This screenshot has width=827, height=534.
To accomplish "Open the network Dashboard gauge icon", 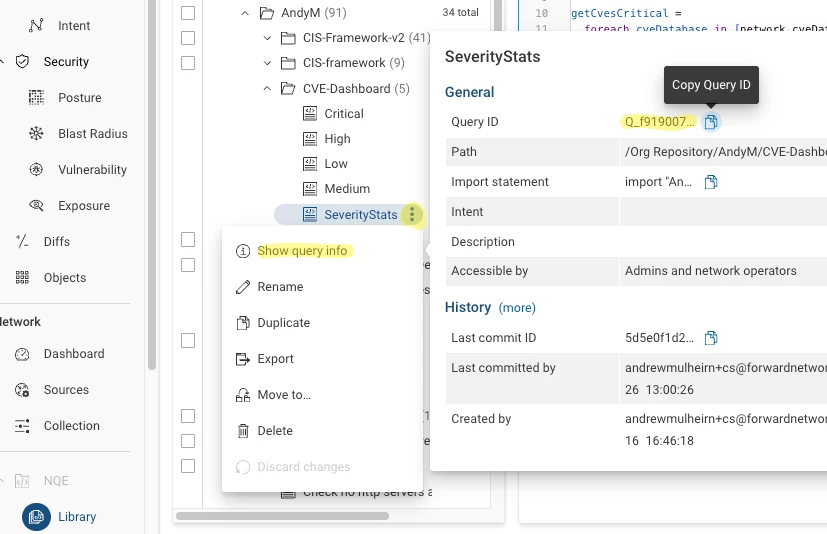I will [x=22, y=354].
